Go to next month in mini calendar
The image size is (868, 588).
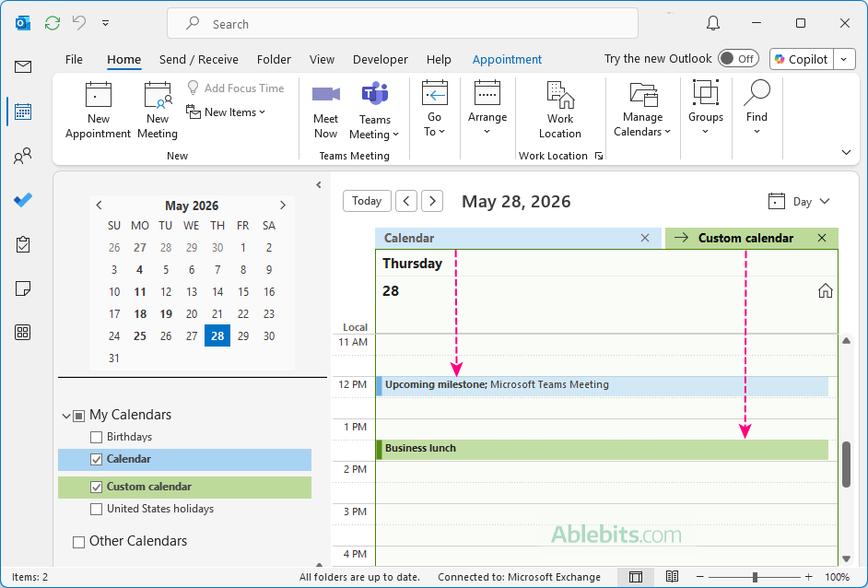[x=283, y=206]
